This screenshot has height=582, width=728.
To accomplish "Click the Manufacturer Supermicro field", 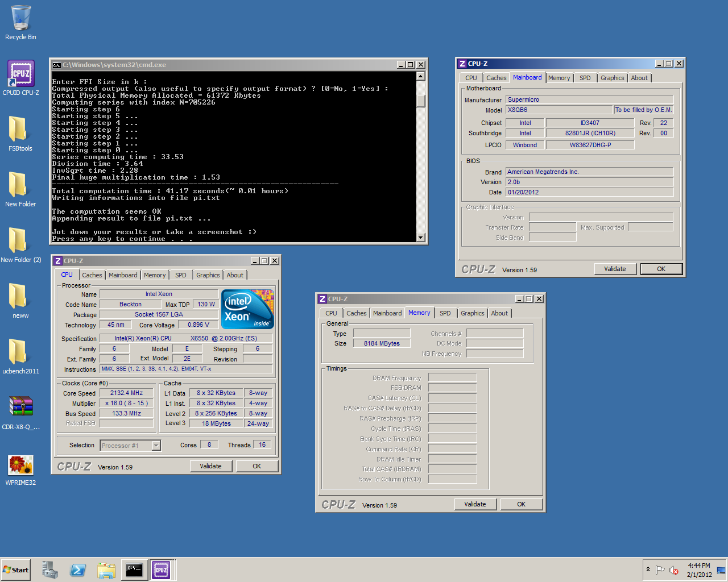I will [x=590, y=99].
